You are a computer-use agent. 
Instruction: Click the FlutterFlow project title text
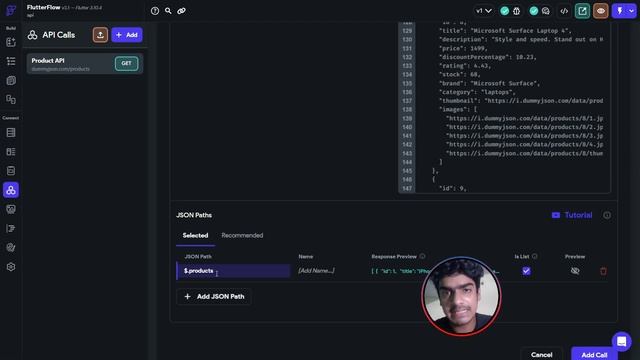(x=43, y=7)
